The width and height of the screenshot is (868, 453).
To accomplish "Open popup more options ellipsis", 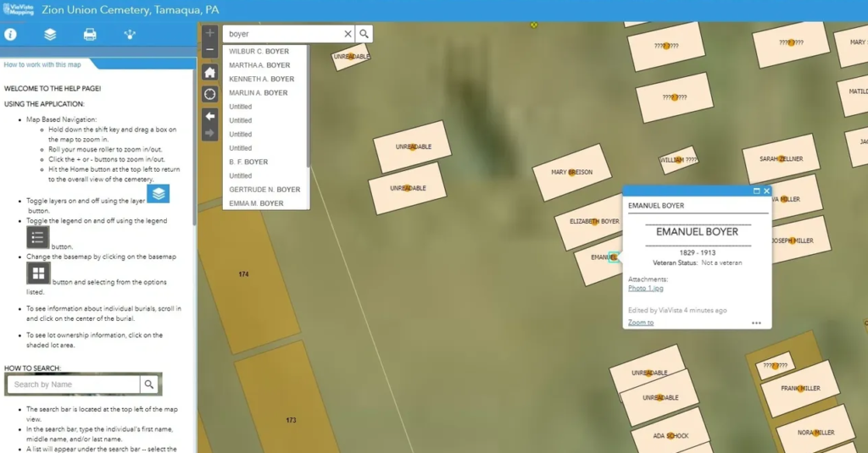I will pyautogui.click(x=756, y=323).
